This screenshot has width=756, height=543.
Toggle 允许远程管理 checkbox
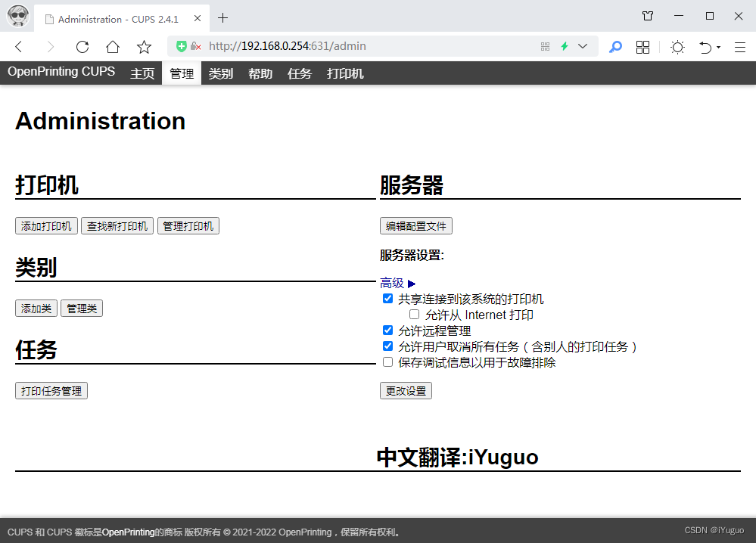pos(387,330)
